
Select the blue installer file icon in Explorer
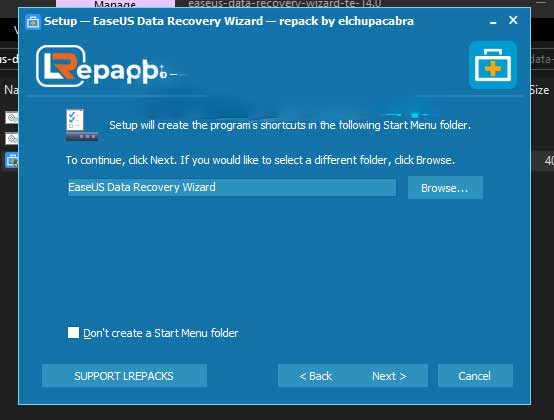(x=11, y=160)
